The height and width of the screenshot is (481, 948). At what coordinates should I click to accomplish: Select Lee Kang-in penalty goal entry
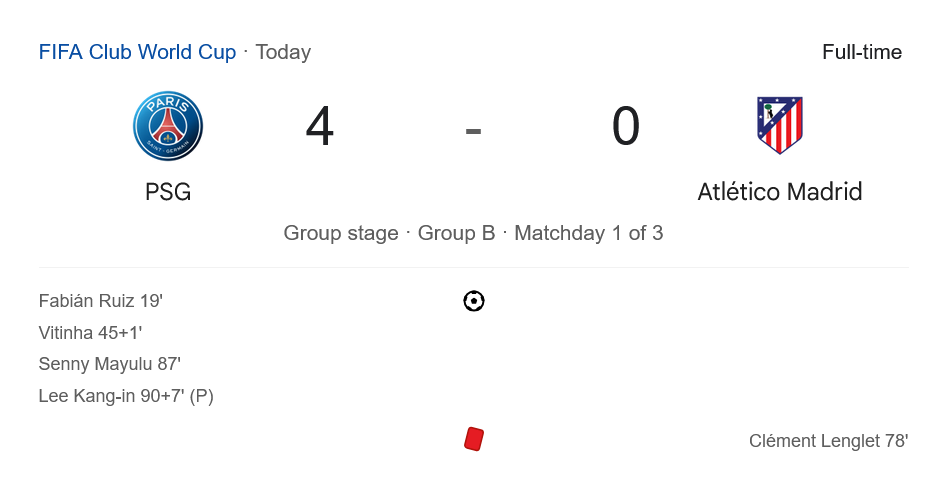tap(126, 396)
